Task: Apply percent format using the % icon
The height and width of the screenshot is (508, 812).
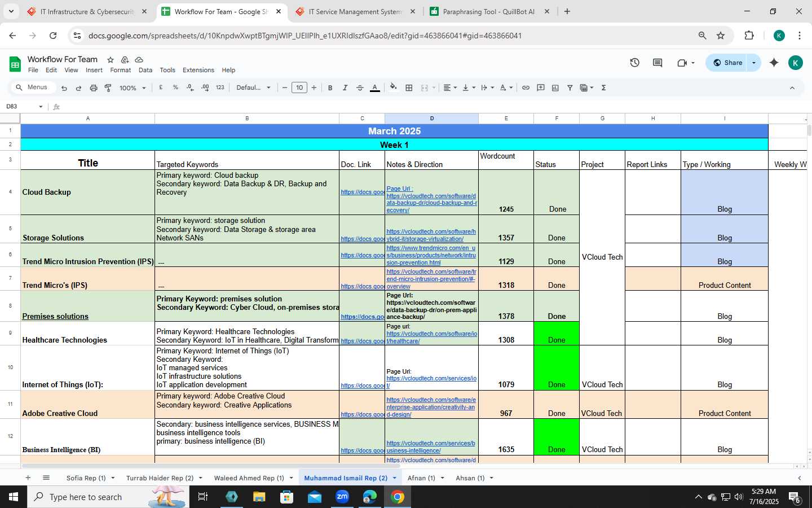Action: [x=175, y=87]
